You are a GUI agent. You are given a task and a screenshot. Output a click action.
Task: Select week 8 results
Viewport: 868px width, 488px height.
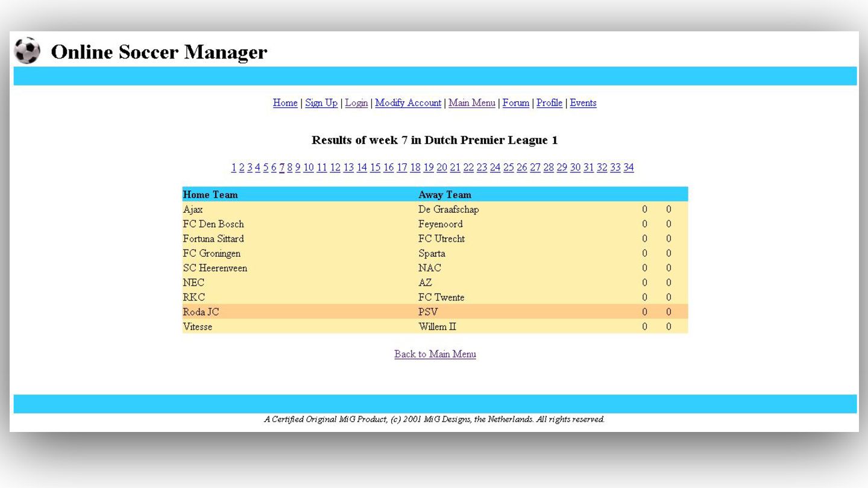click(290, 167)
